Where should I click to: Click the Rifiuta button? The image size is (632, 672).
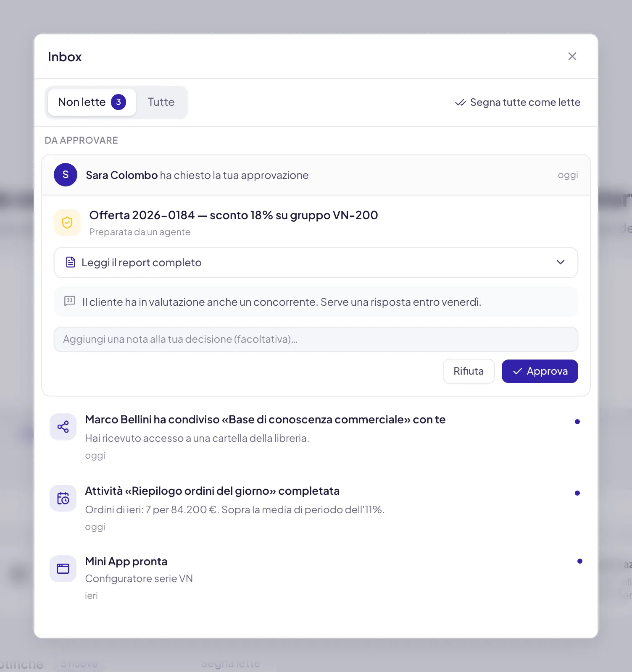pos(469,371)
